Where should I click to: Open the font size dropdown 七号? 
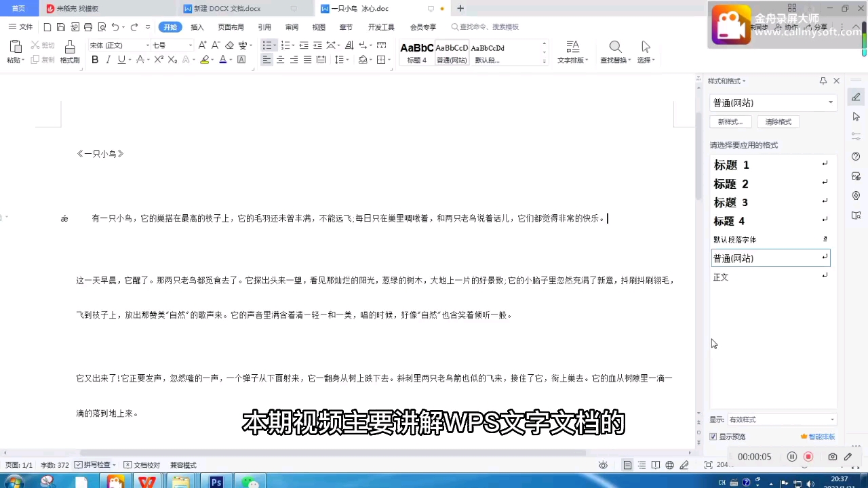(190, 45)
